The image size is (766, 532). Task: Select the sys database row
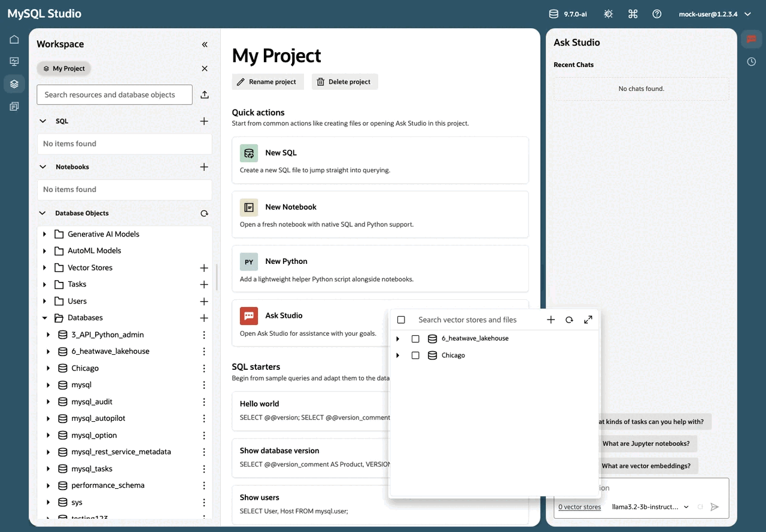124,503
